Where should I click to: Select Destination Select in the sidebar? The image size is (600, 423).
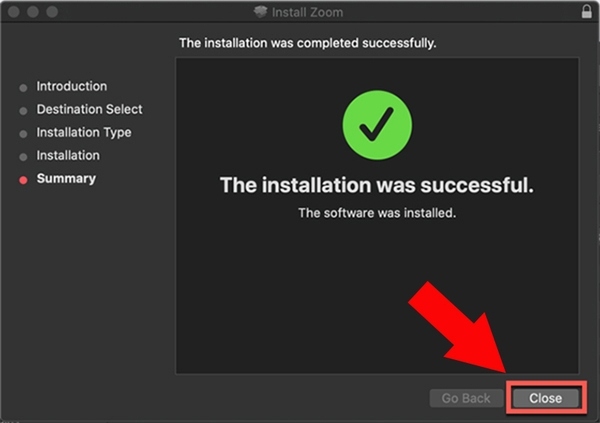click(90, 109)
